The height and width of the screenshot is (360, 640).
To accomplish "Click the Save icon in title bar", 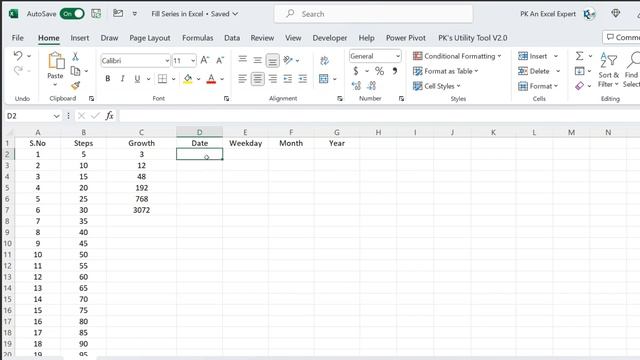I will [x=96, y=13].
